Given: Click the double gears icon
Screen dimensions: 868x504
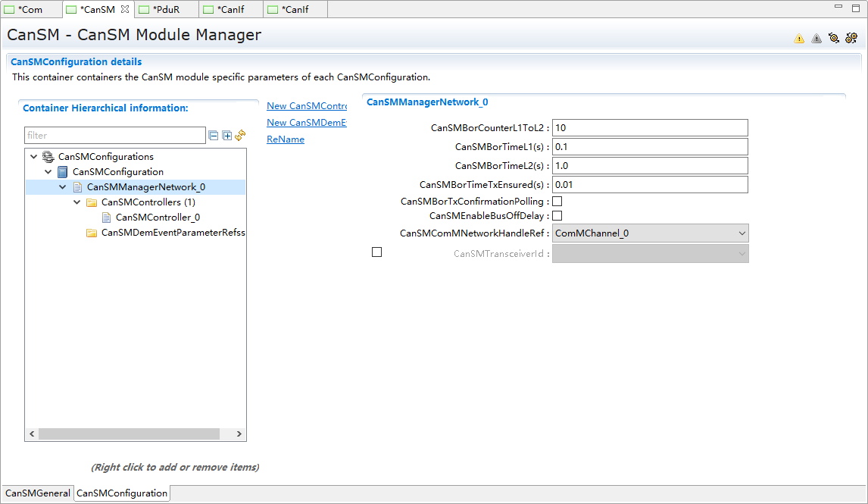Looking at the screenshot, I should pyautogui.click(x=851, y=38).
